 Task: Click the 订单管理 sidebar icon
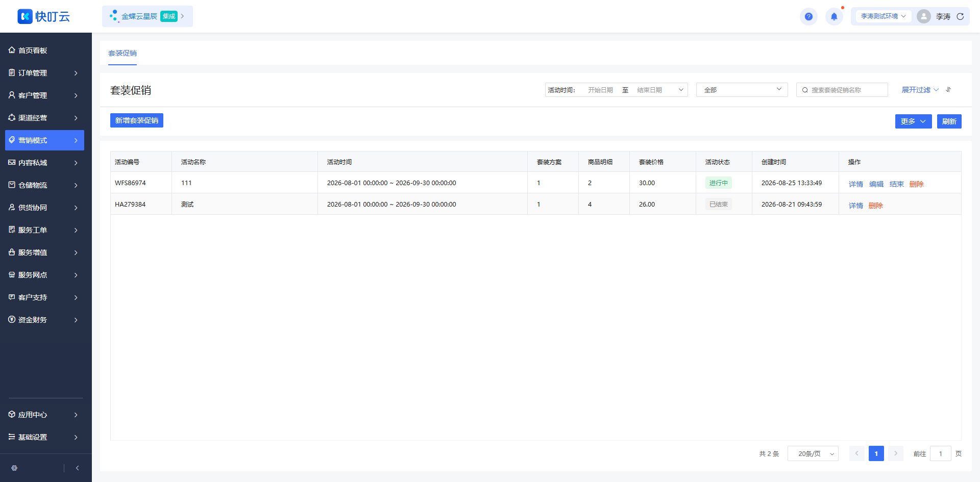pyautogui.click(x=12, y=72)
